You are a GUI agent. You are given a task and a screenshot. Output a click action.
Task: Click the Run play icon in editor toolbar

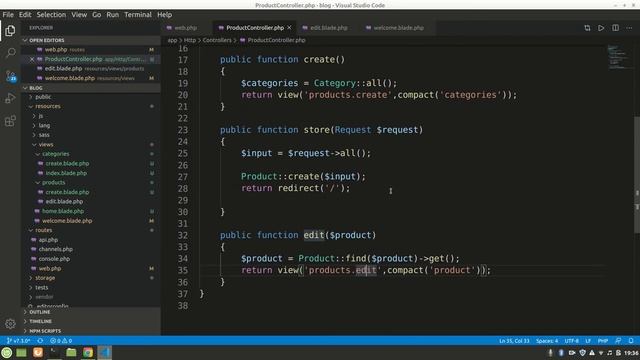[x=601, y=28]
